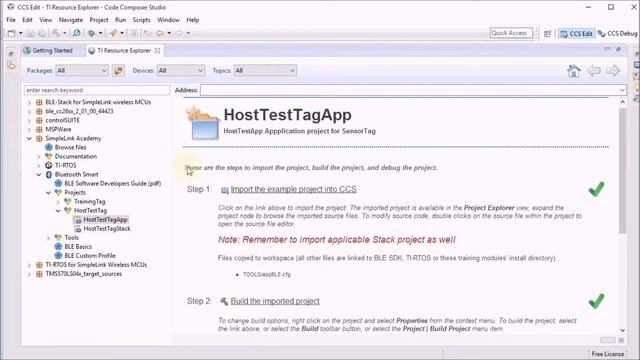
Task: Switch to the CCS Debug perspective
Action: pyautogui.click(x=618, y=33)
